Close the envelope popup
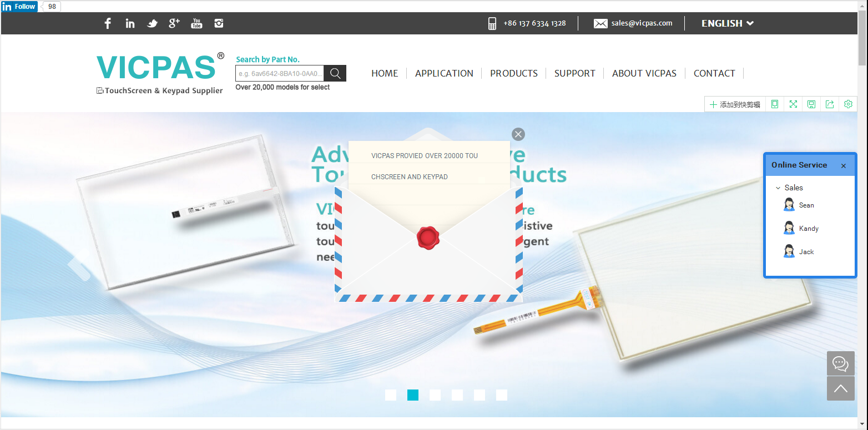 (518, 134)
